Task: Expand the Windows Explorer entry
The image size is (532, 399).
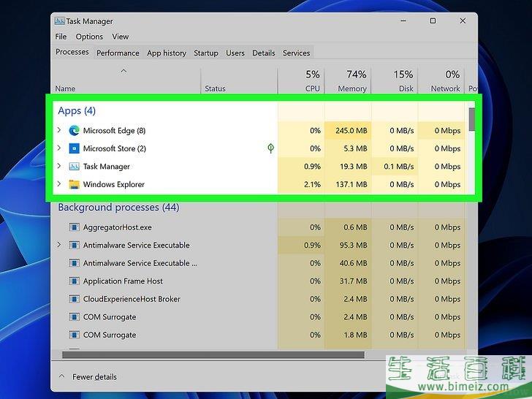Action: (59, 184)
